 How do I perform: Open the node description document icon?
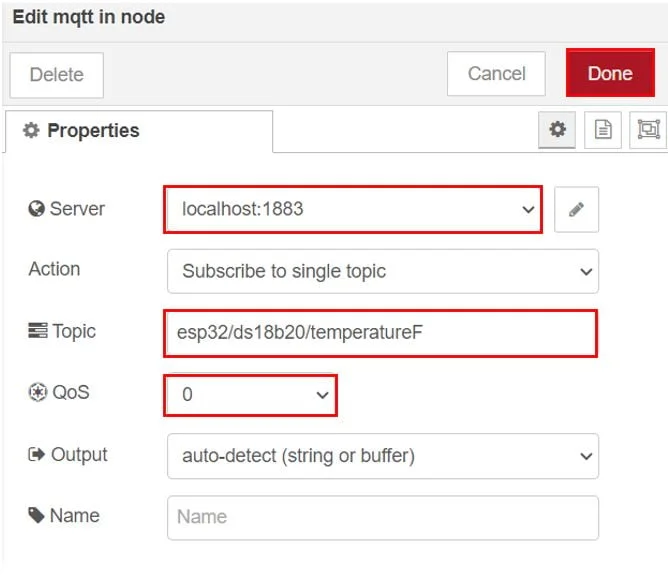[x=603, y=130]
